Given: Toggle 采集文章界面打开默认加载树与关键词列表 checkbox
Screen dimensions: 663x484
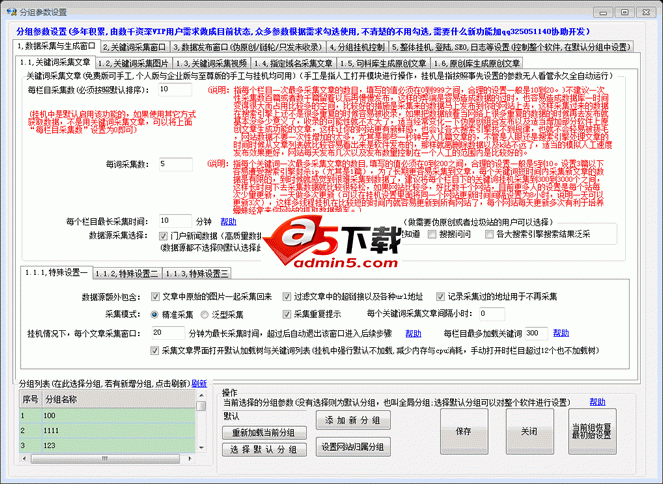Looking at the screenshot, I should click(155, 351).
